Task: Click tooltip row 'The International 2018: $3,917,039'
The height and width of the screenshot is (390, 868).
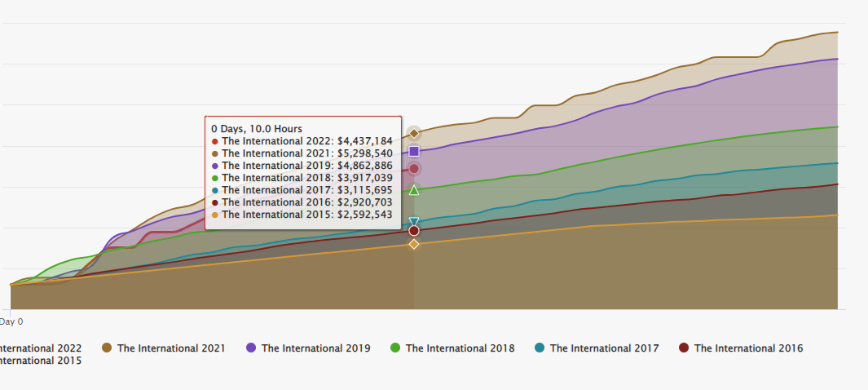Action: pos(302,177)
